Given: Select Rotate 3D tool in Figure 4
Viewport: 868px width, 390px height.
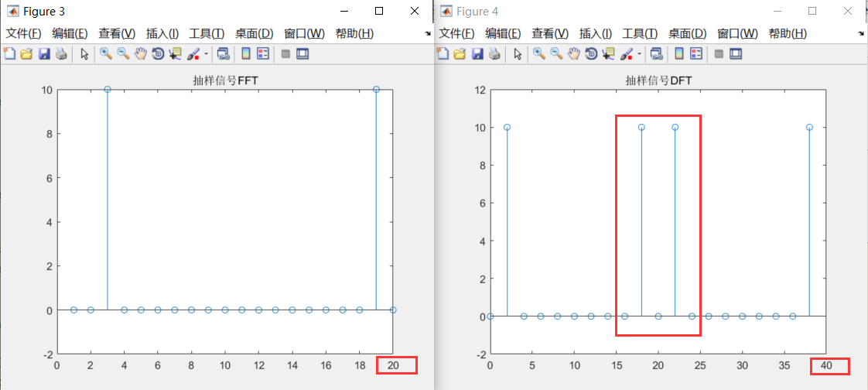Looking at the screenshot, I should (x=591, y=53).
